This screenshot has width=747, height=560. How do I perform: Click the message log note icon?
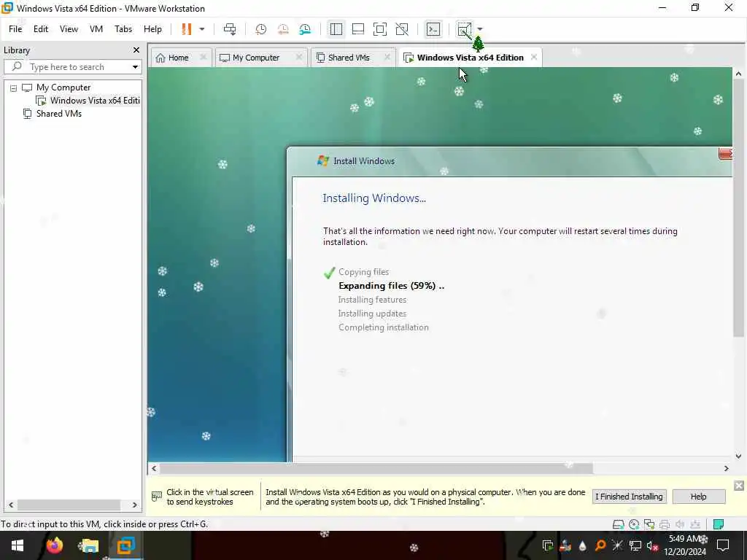point(719,525)
